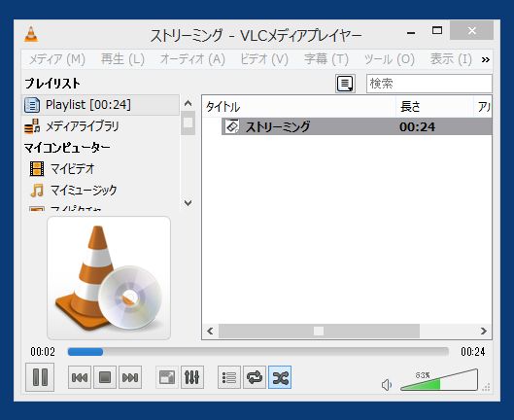
Task: Pause playback with the pause button
Action: pos(40,377)
